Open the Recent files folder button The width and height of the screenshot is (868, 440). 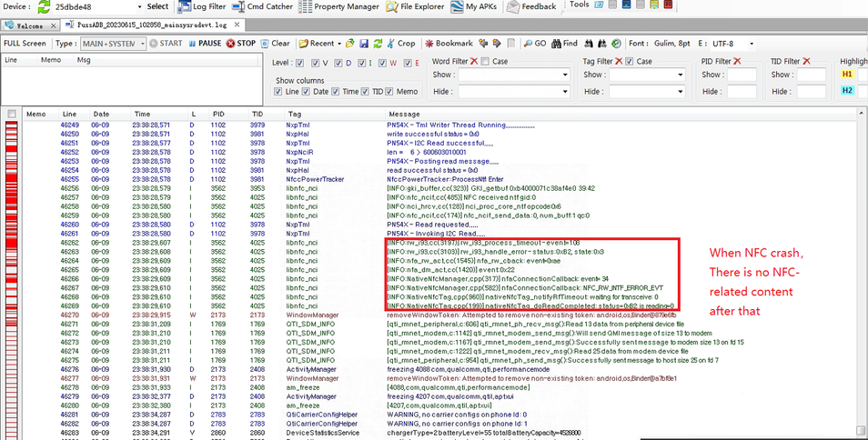point(316,43)
